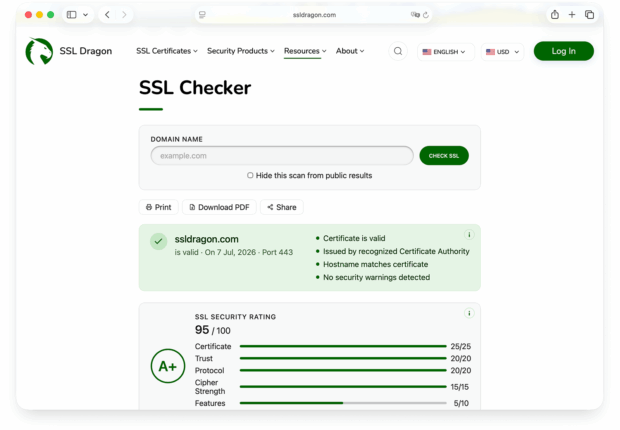The image size is (620, 430).
Task: Click the US flag in the language selector
Action: pyautogui.click(x=427, y=52)
